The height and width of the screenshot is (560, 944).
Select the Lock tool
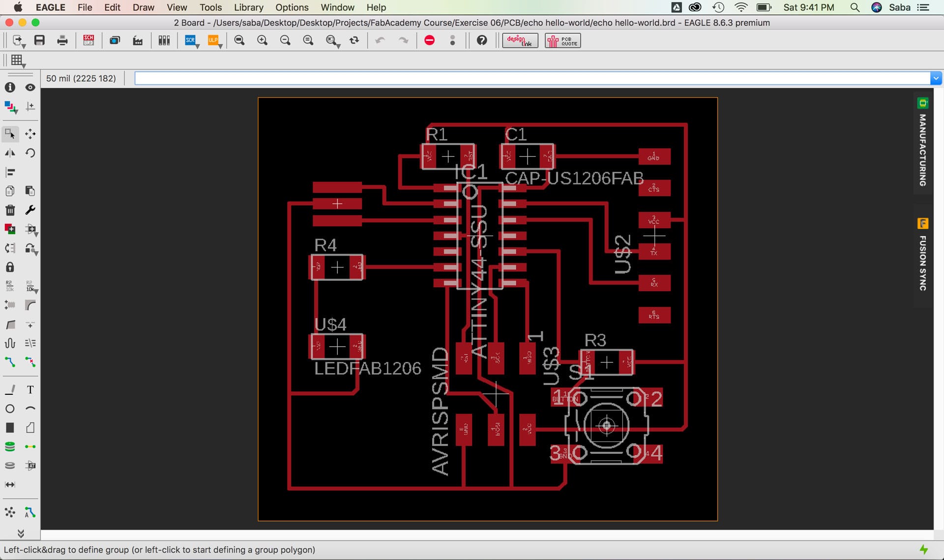point(10,267)
